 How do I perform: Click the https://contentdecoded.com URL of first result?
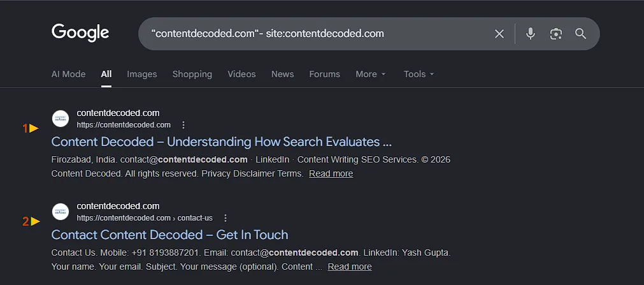click(x=124, y=125)
